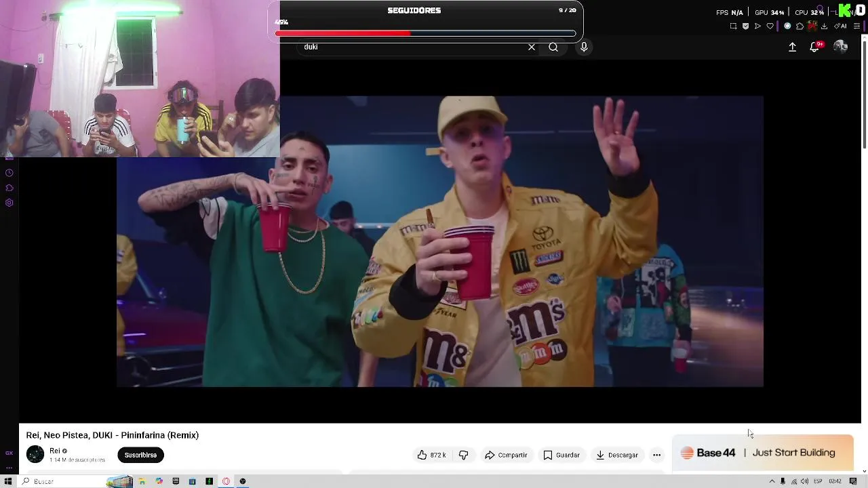868x488 pixels.
Task: Open the upload/create arrow icon
Action: coord(792,47)
